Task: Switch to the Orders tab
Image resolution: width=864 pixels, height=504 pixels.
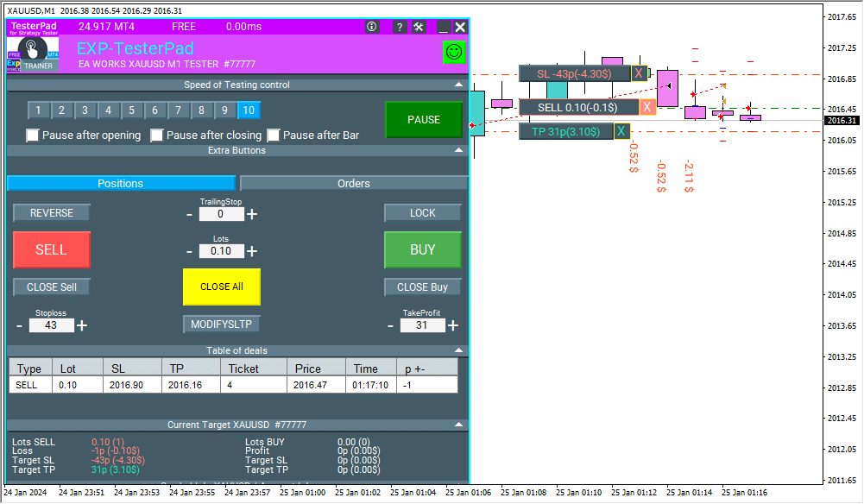Action: 354,183
